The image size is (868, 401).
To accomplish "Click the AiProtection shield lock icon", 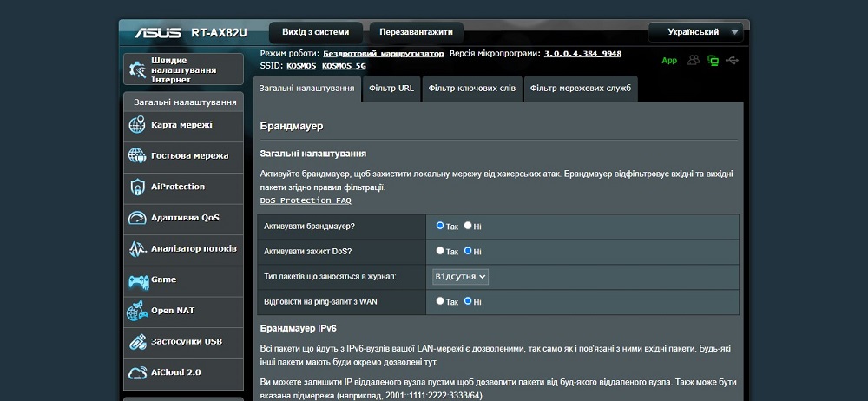I will point(137,187).
